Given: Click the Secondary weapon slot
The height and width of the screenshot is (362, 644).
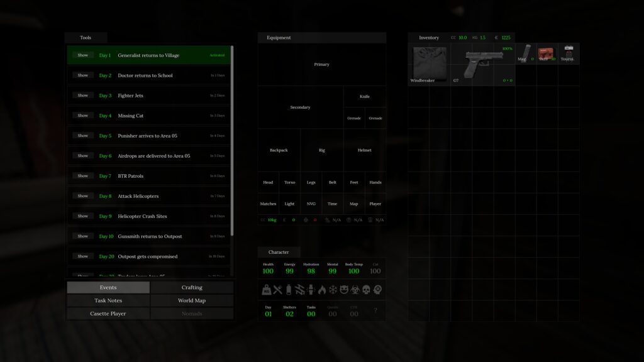Looking at the screenshot, I should [300, 107].
